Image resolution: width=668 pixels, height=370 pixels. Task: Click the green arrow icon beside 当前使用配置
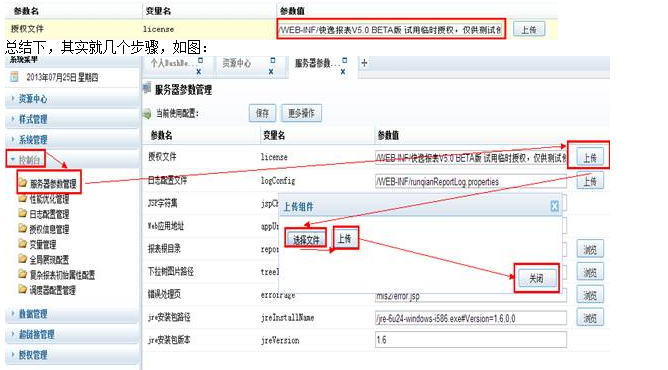pyautogui.click(x=147, y=114)
